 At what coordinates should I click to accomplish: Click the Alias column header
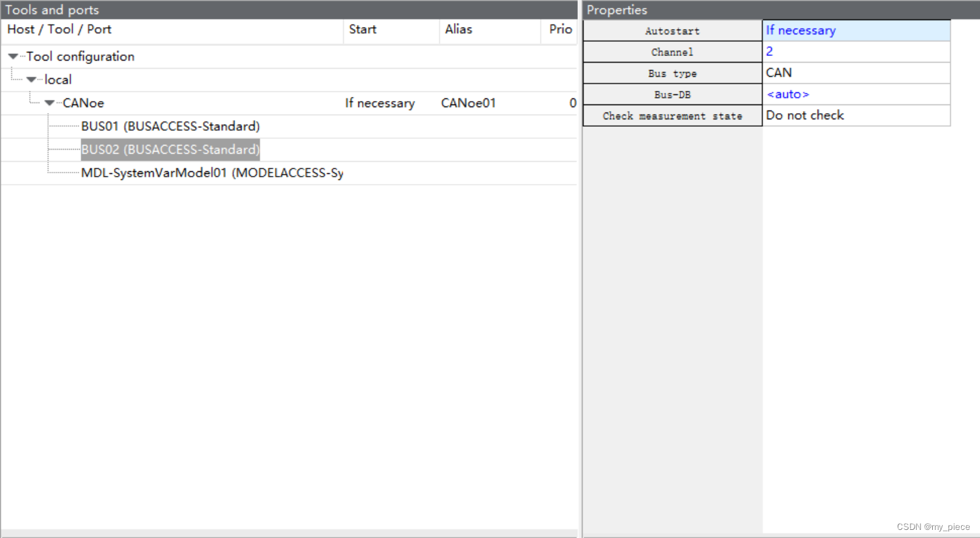click(490, 30)
